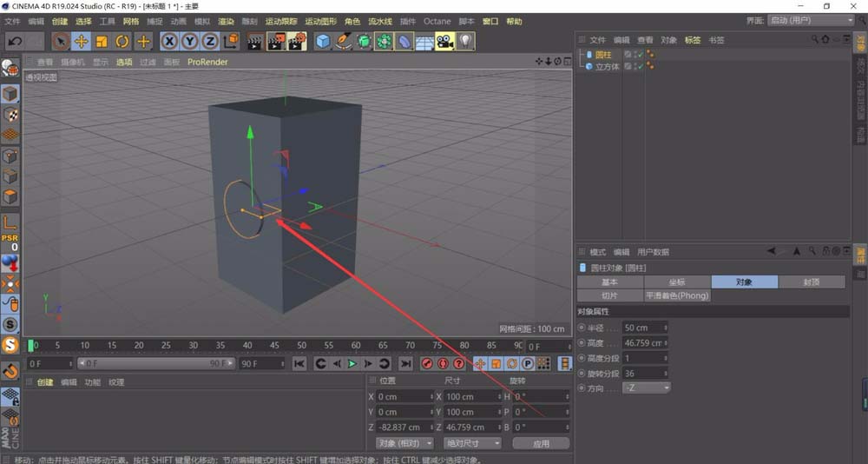Open the Octane menu

coord(437,22)
